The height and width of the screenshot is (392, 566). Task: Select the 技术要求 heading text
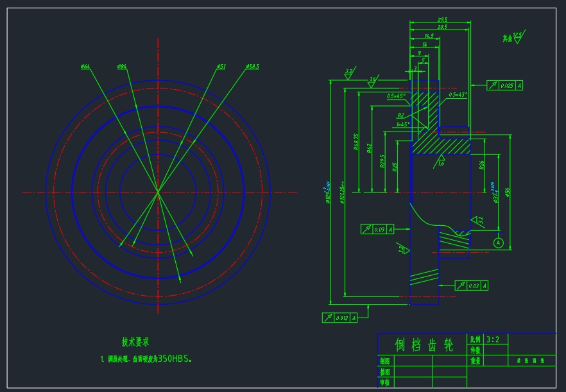pyautogui.click(x=135, y=342)
